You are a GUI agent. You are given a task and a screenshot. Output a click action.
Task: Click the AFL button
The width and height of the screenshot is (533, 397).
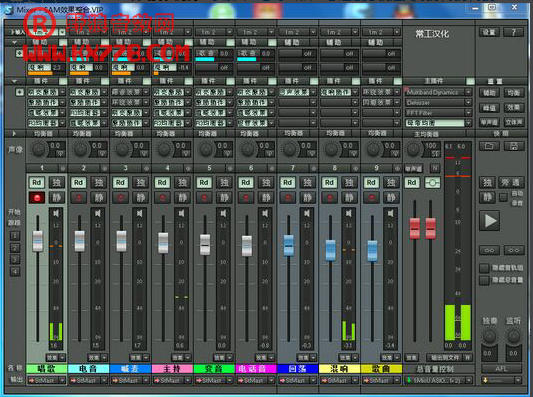(501, 368)
